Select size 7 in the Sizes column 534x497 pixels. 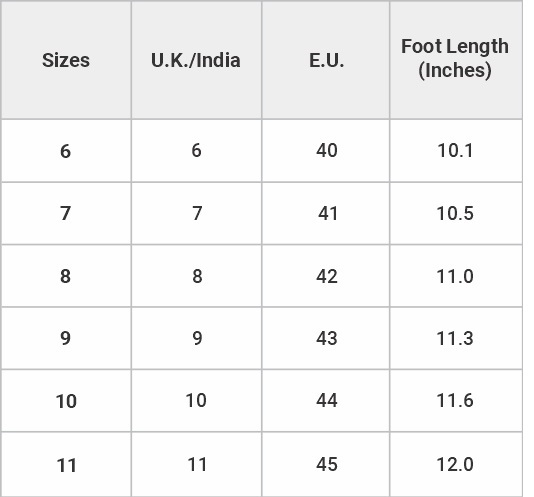(x=65, y=213)
